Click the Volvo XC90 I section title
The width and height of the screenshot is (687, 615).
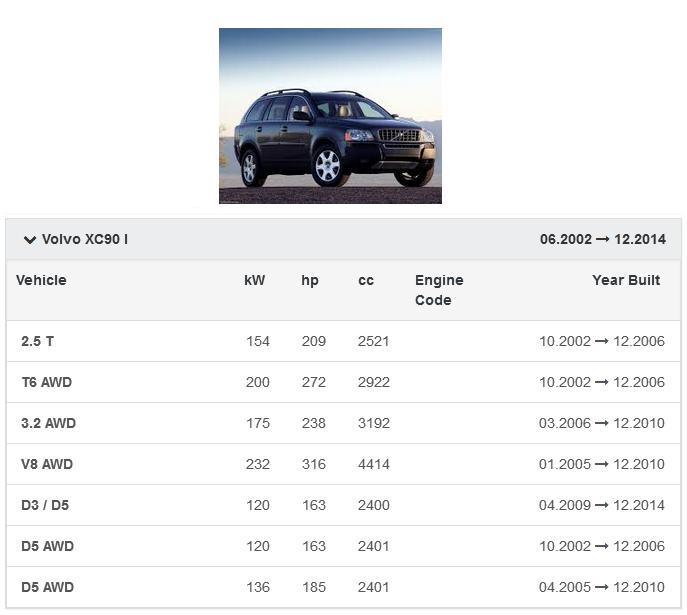[x=85, y=240]
